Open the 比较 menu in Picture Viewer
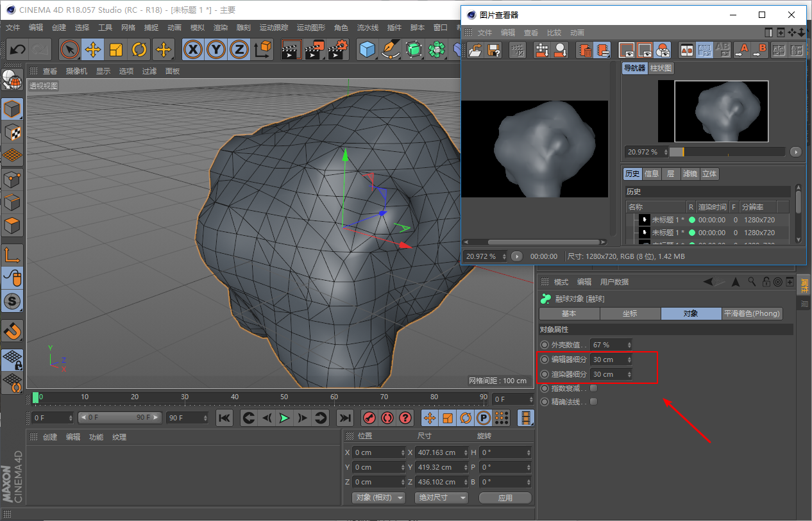812x521 pixels. pyautogui.click(x=554, y=33)
